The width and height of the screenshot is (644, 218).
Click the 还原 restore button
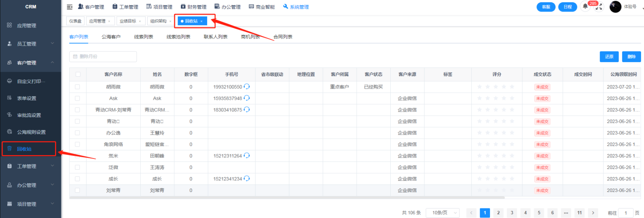point(609,57)
